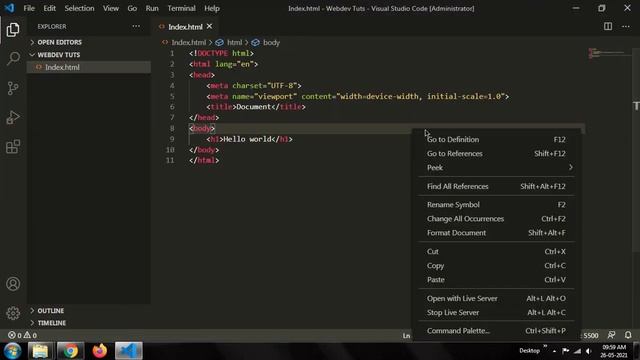Viewport: 640px width, 360px height.
Task: Choose Copy from context menu
Action: point(496,266)
